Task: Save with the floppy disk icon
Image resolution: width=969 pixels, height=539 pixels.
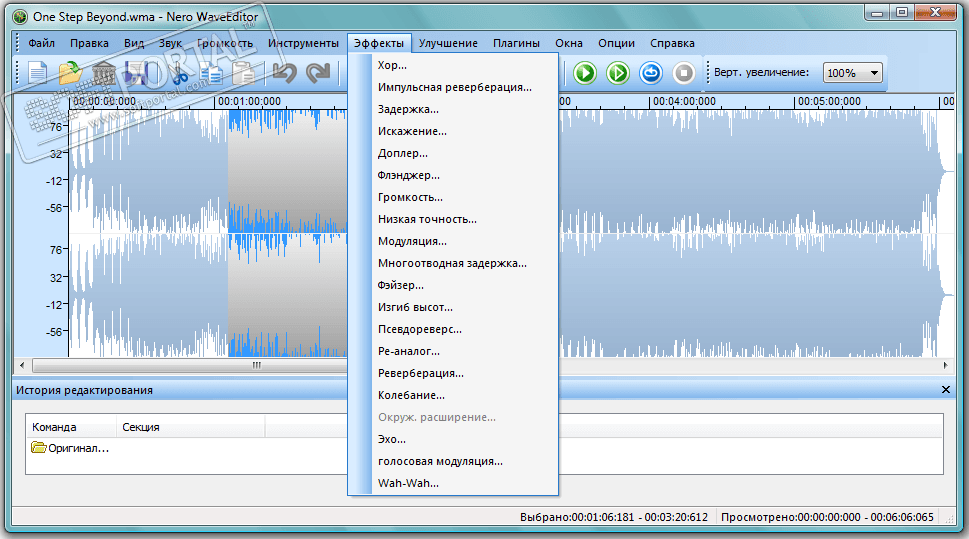Action: pyautogui.click(x=135, y=73)
